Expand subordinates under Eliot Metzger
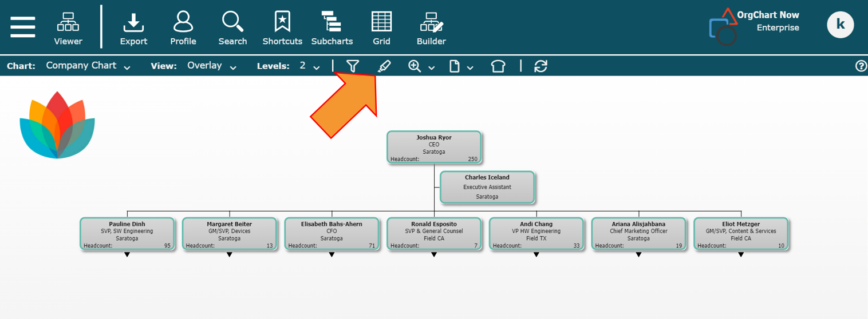The width and height of the screenshot is (868, 319). click(741, 255)
